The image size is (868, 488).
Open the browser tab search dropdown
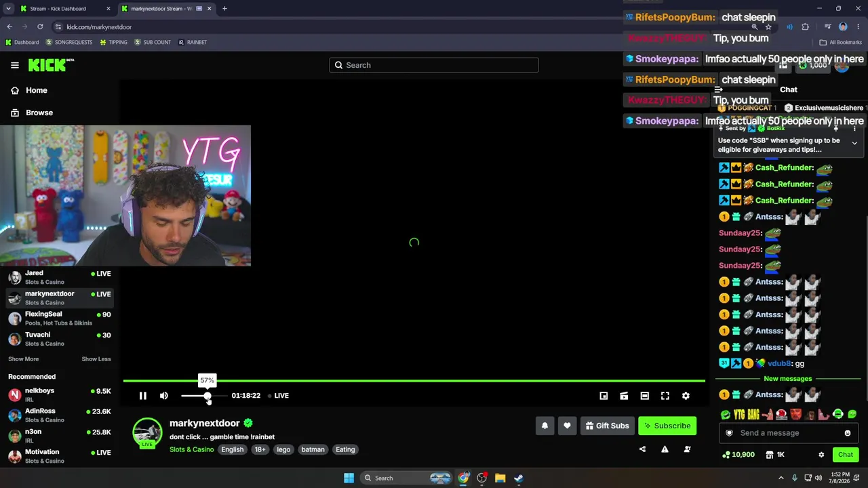[x=8, y=9]
